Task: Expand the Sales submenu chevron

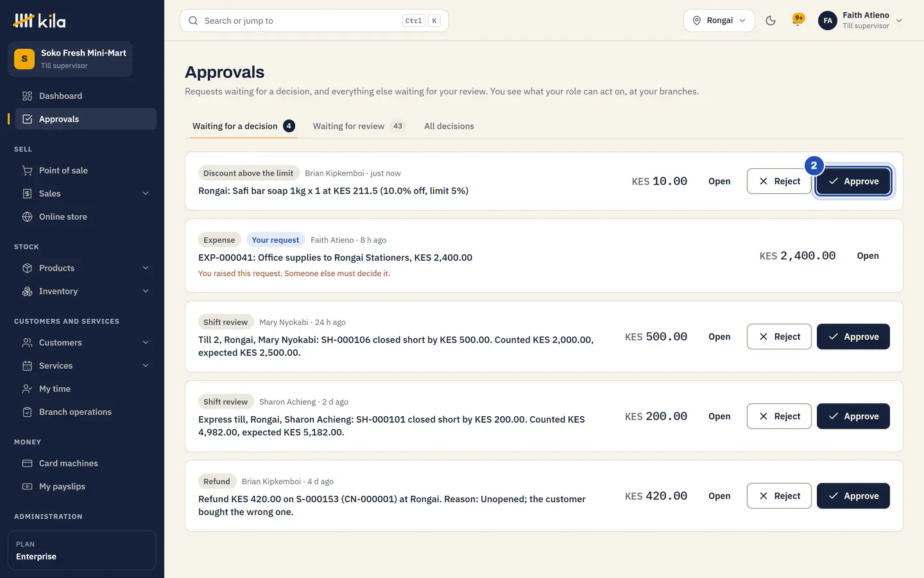Action: (146, 193)
